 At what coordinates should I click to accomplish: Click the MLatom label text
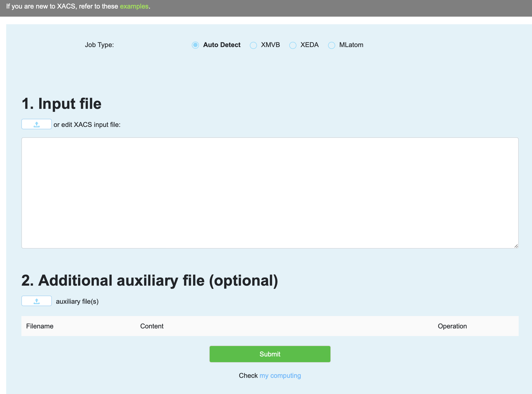click(x=351, y=45)
